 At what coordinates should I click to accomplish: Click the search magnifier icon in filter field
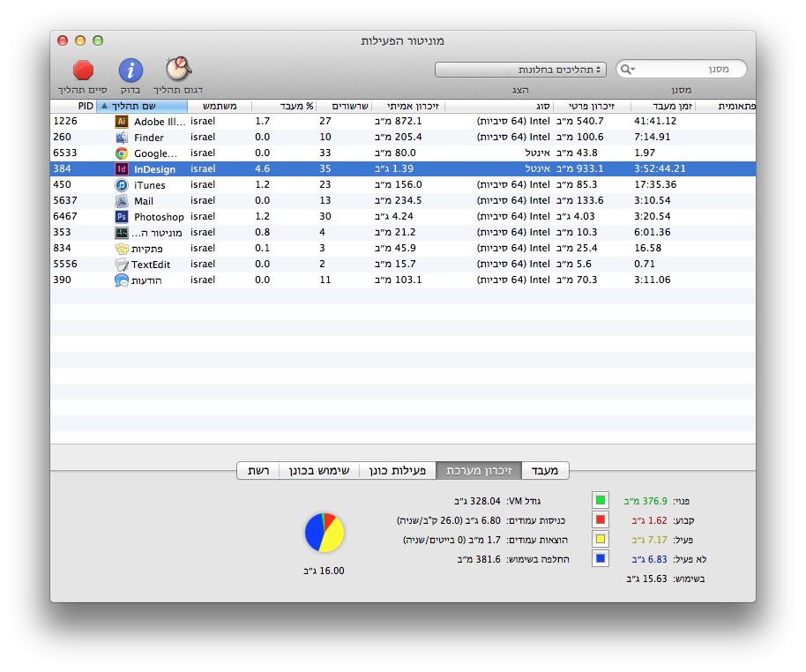[x=627, y=69]
